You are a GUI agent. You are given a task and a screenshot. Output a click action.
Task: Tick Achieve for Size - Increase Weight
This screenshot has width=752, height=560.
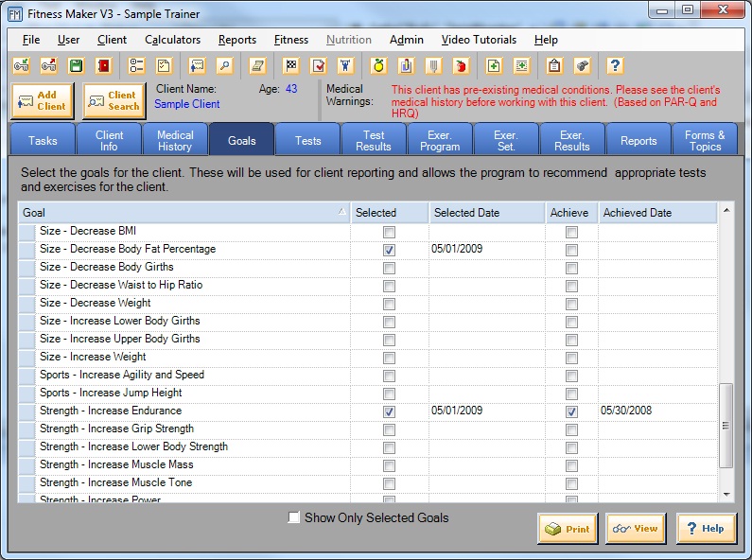coord(571,359)
